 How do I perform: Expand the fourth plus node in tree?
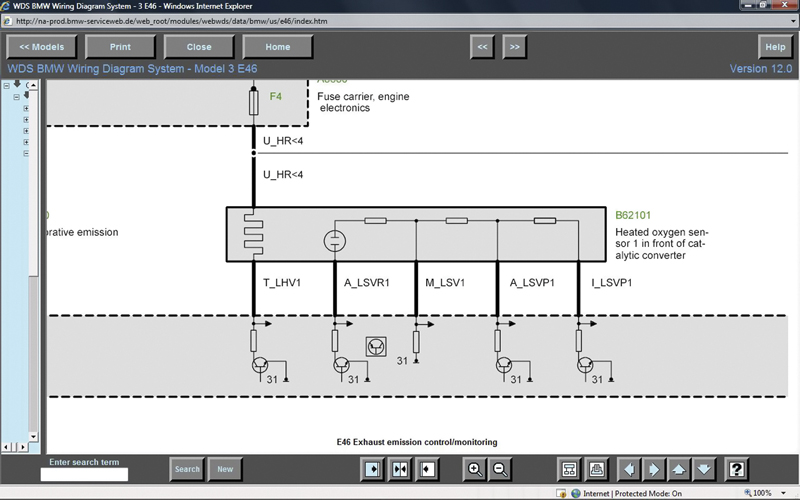click(x=26, y=142)
